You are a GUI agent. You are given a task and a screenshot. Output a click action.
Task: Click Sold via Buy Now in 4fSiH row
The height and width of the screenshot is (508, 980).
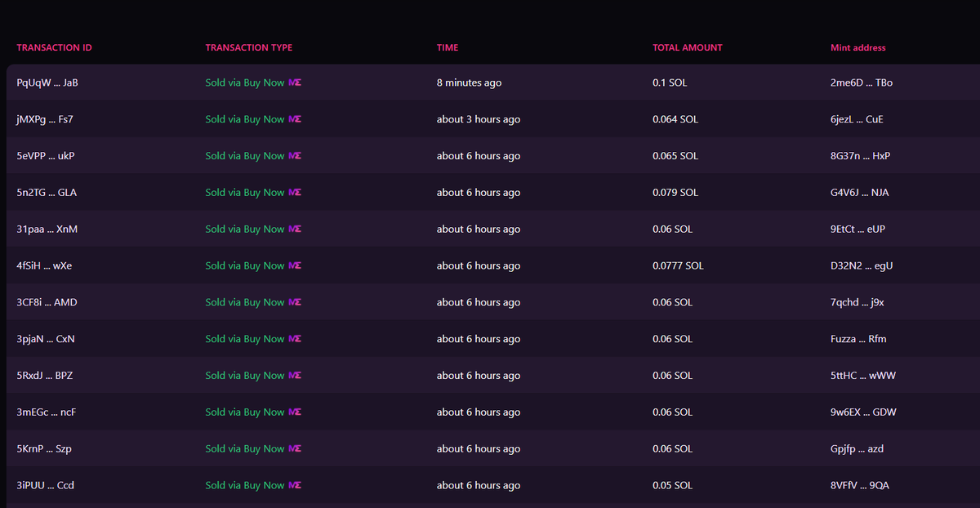245,266
